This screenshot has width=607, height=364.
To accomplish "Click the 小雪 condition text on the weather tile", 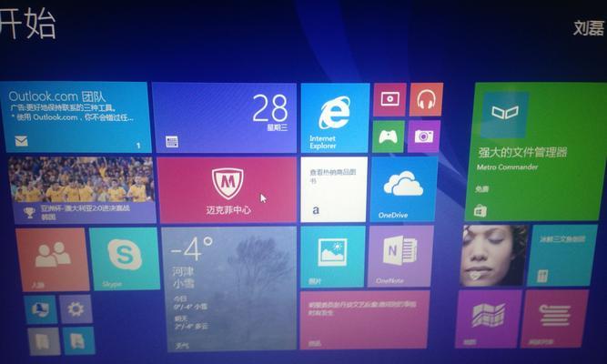I will [183, 284].
